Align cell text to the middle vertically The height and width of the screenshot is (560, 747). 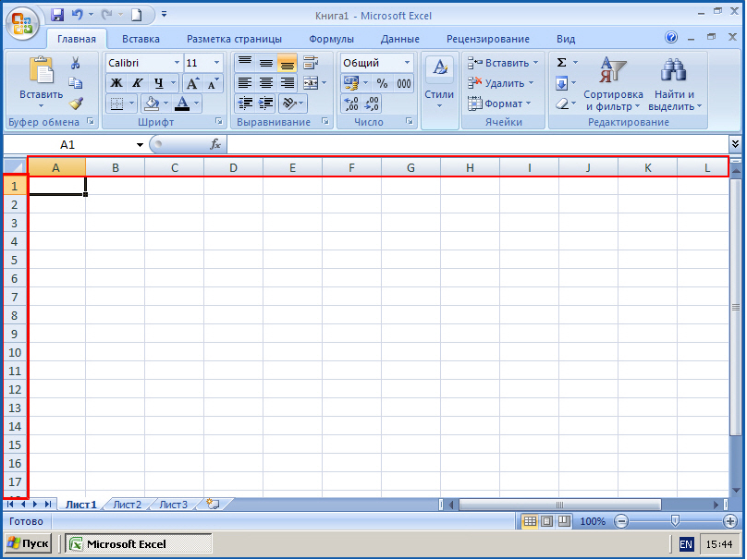tap(266, 63)
